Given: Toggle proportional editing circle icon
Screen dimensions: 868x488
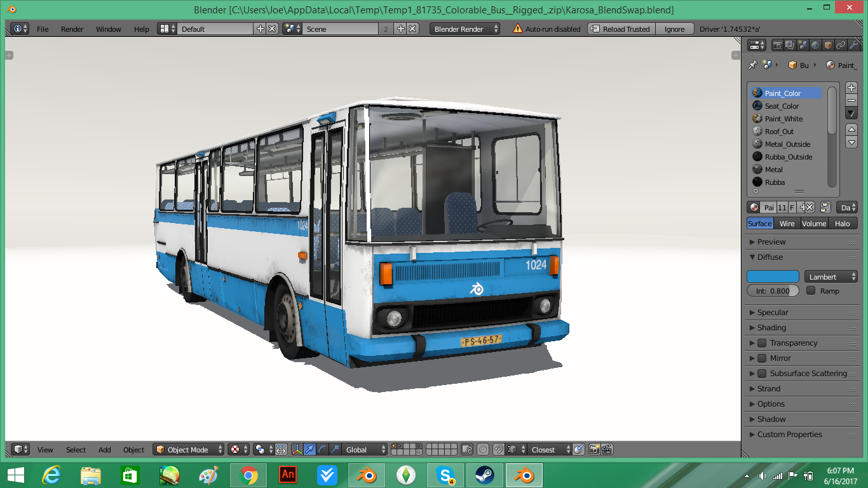Looking at the screenshot, I should click(x=483, y=449).
